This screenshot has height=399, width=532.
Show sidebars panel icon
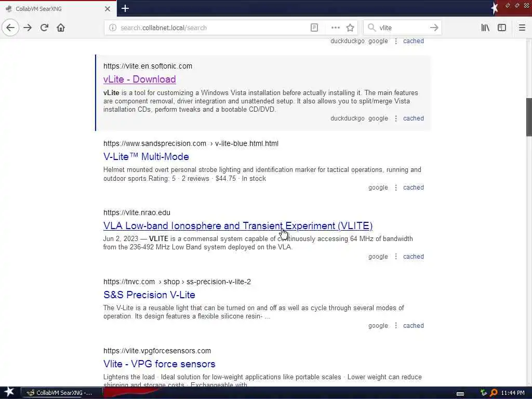pyautogui.click(x=502, y=28)
